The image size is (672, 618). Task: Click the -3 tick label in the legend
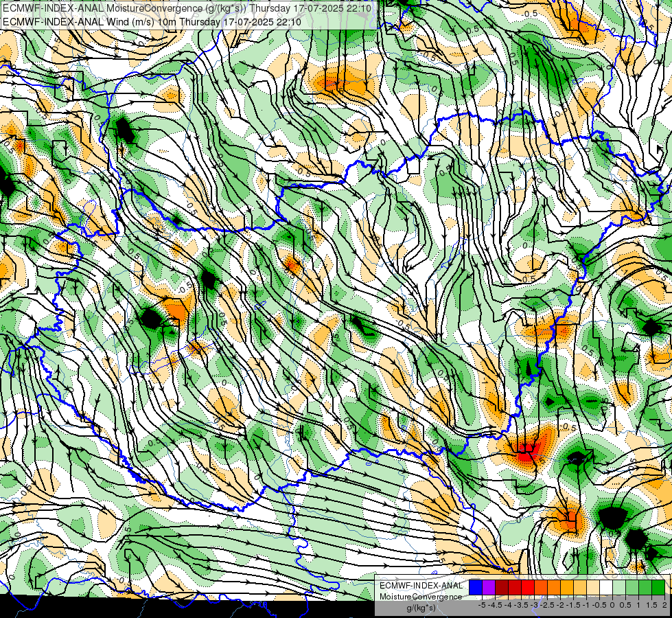click(535, 605)
